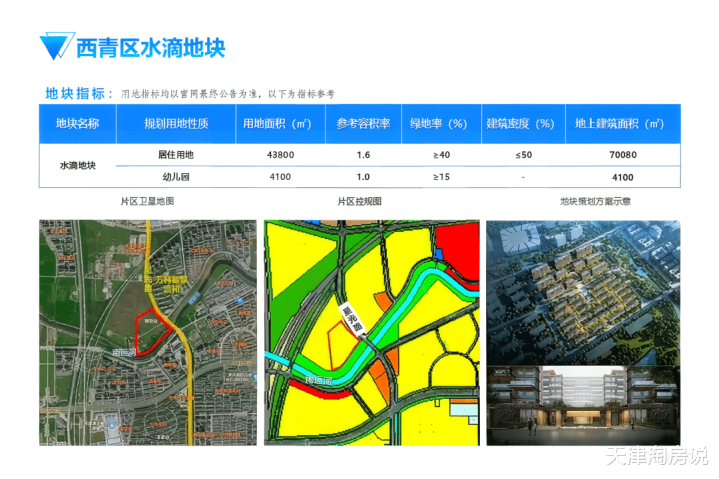This screenshot has height=479, width=719.
Task: Open the aerial rendering of the development
Action: coord(583,292)
